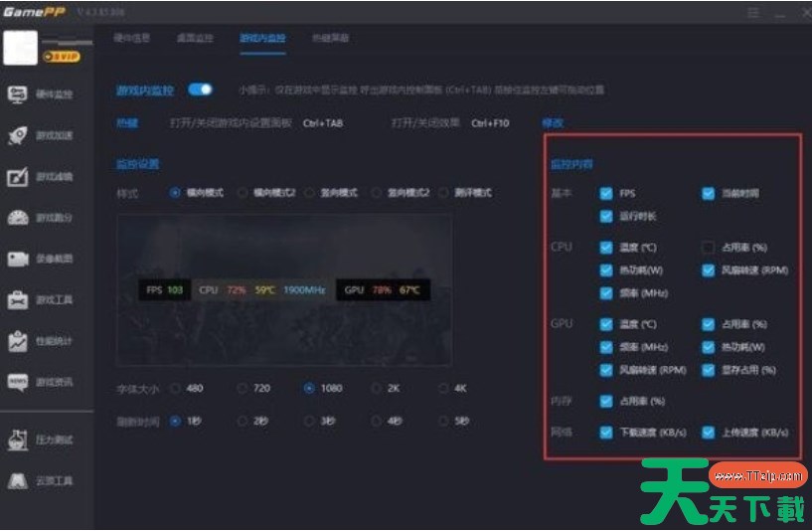Screen dimensions: 812x531
Task: Uncheck the GPU 显存占用 (%) checkbox
Action: pos(708,370)
